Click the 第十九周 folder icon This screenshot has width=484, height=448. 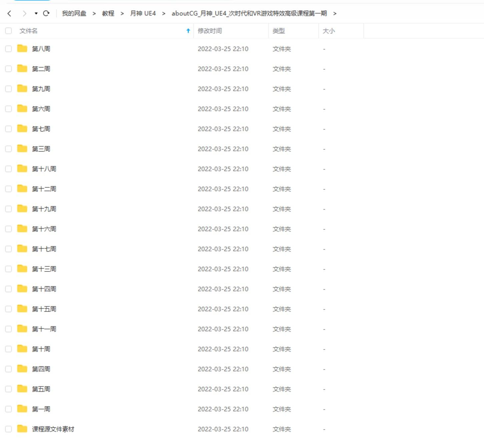[x=22, y=208]
